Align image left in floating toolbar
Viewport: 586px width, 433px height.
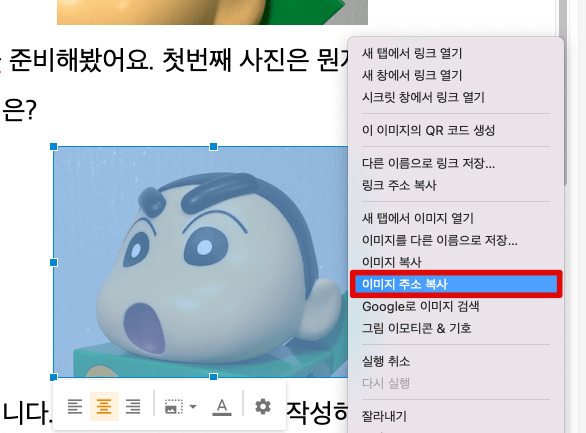[75, 407]
